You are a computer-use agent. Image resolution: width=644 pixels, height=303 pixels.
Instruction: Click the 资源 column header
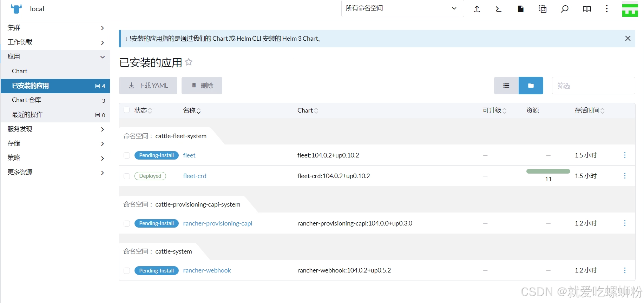[532, 110]
